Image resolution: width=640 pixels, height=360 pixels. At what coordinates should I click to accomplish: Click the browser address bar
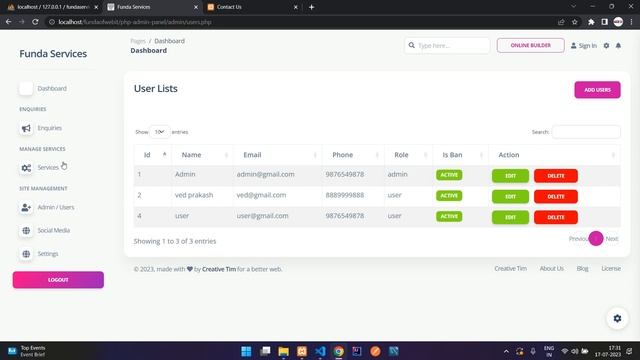click(302, 22)
